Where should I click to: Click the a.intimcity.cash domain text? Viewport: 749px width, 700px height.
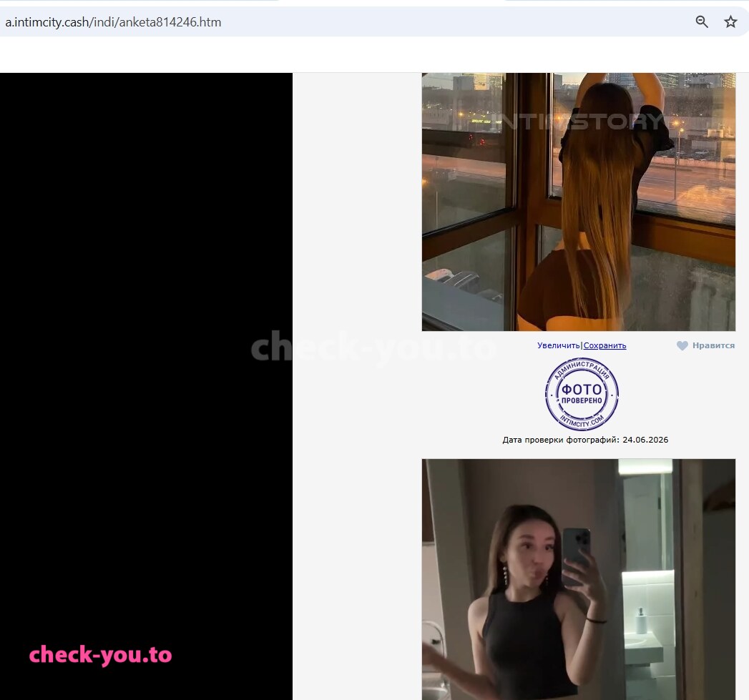pyautogui.click(x=46, y=22)
